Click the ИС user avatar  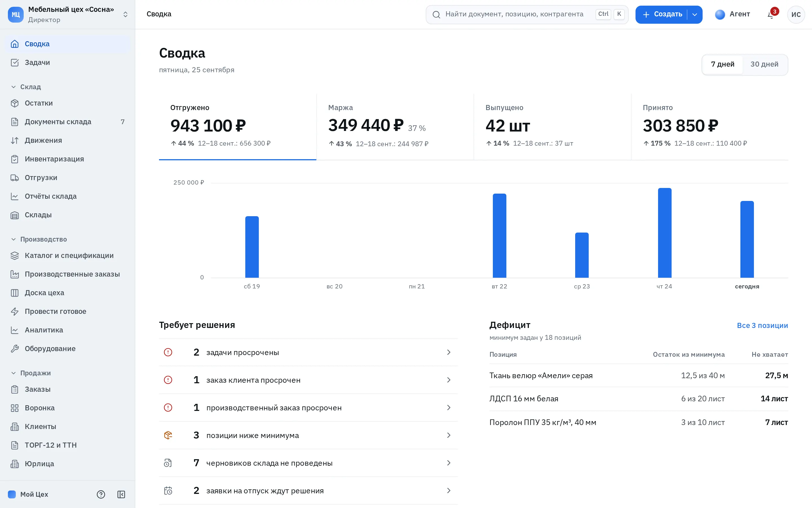pyautogui.click(x=796, y=14)
